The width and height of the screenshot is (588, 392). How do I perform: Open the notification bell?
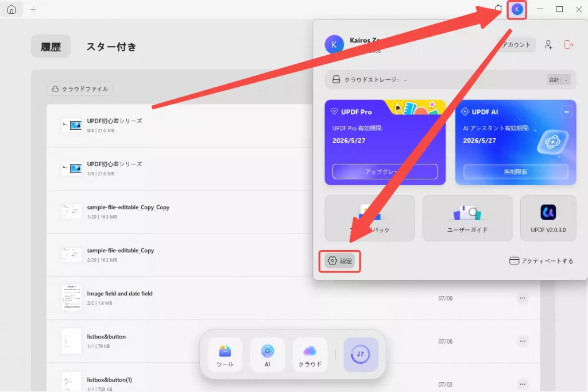click(x=498, y=9)
